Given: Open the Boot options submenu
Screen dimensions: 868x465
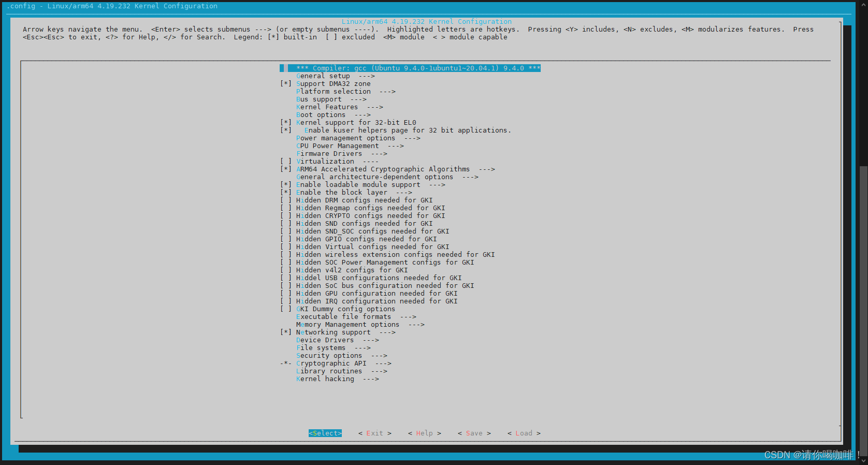Looking at the screenshot, I should coord(334,115).
